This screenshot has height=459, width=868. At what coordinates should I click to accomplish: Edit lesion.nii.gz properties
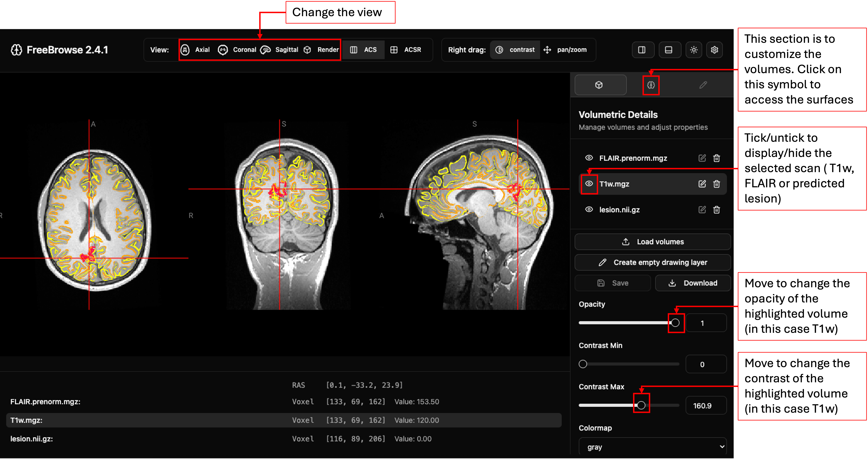[702, 209]
